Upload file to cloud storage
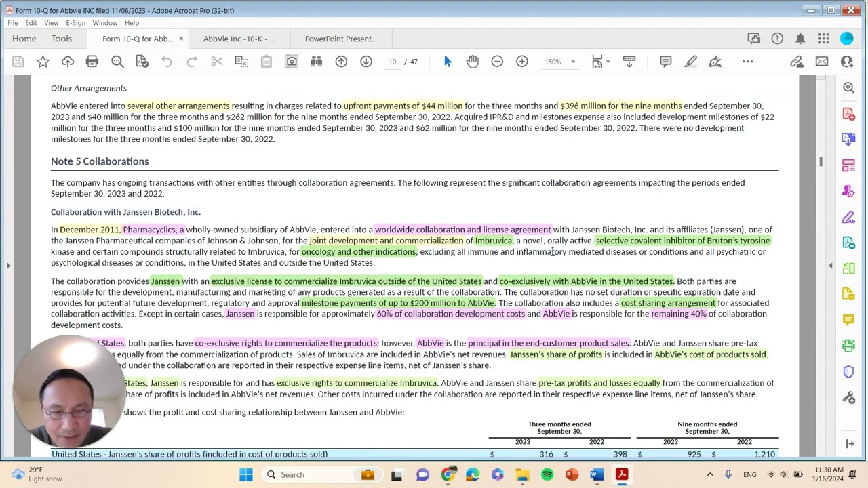The image size is (868, 488). point(68,62)
